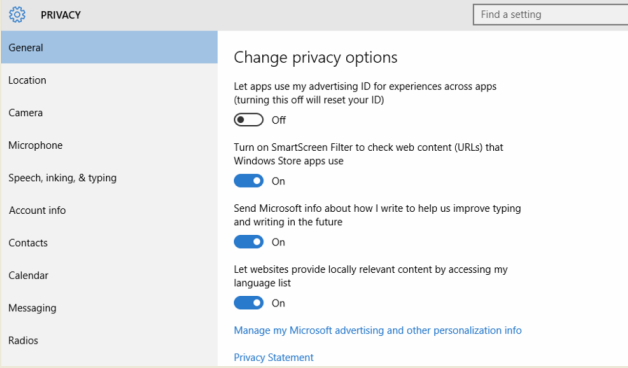Click the PRIVACY header title
The width and height of the screenshot is (628, 368).
(x=61, y=15)
